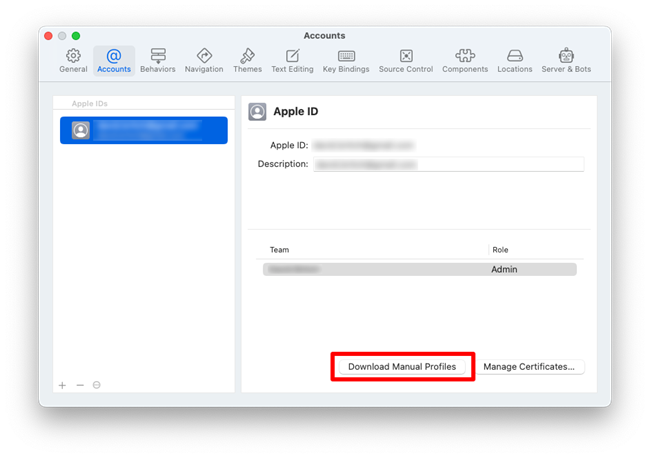Open Navigation preferences

pyautogui.click(x=204, y=60)
